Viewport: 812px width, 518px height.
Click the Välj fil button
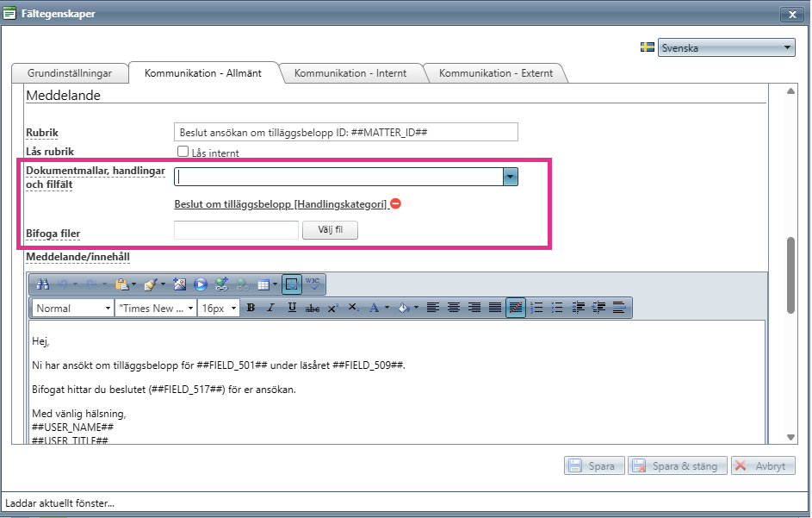click(x=330, y=230)
